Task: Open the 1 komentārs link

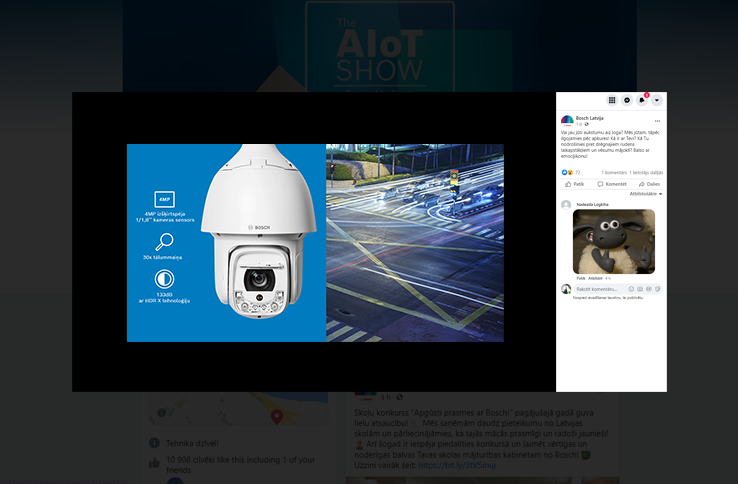Action: click(x=615, y=172)
